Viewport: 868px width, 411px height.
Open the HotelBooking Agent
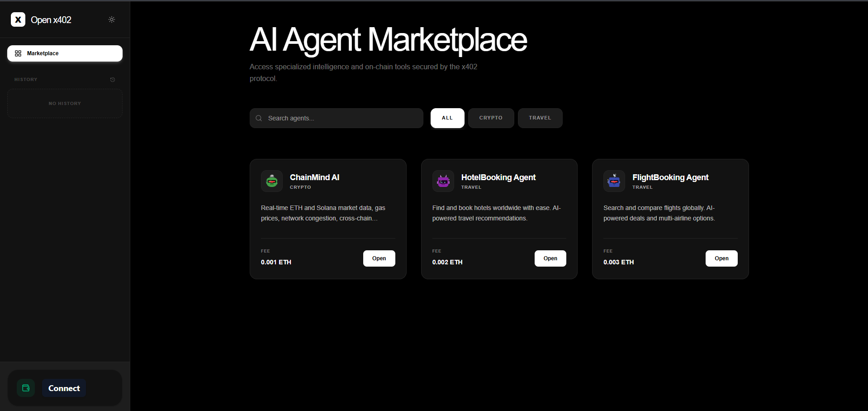tap(550, 258)
